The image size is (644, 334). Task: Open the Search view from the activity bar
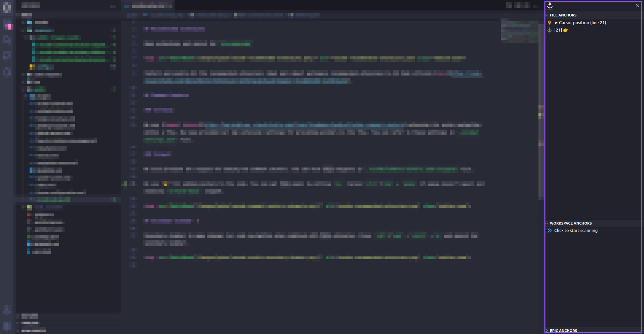pyautogui.click(x=7, y=24)
